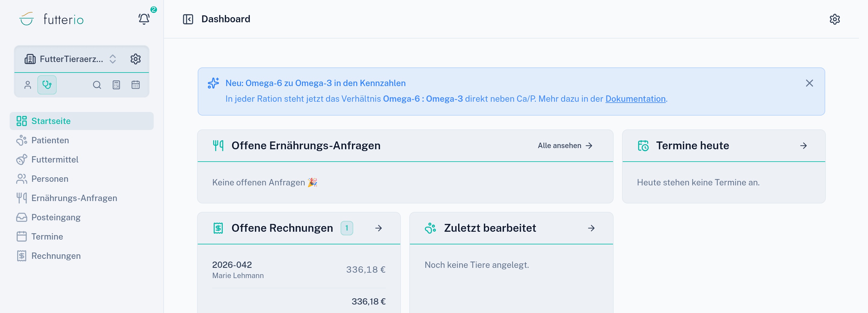Open Rechnungen in the sidebar
Viewport: 868px width, 313px height.
[82, 256]
